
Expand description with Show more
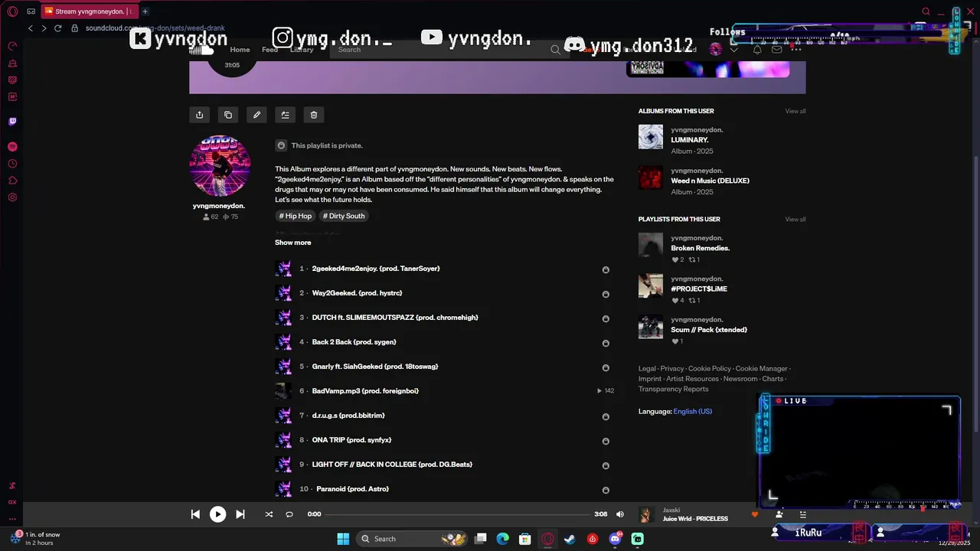293,243
